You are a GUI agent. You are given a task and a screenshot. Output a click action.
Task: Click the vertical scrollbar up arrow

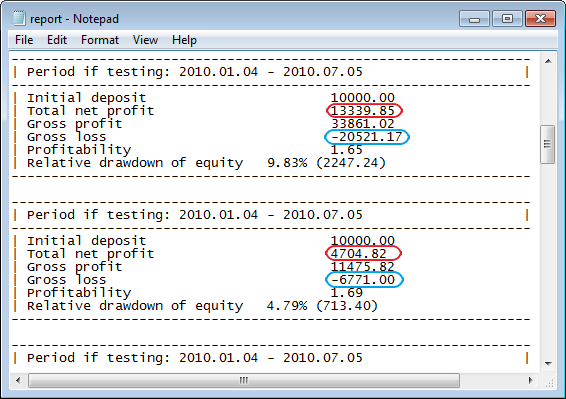(548, 61)
